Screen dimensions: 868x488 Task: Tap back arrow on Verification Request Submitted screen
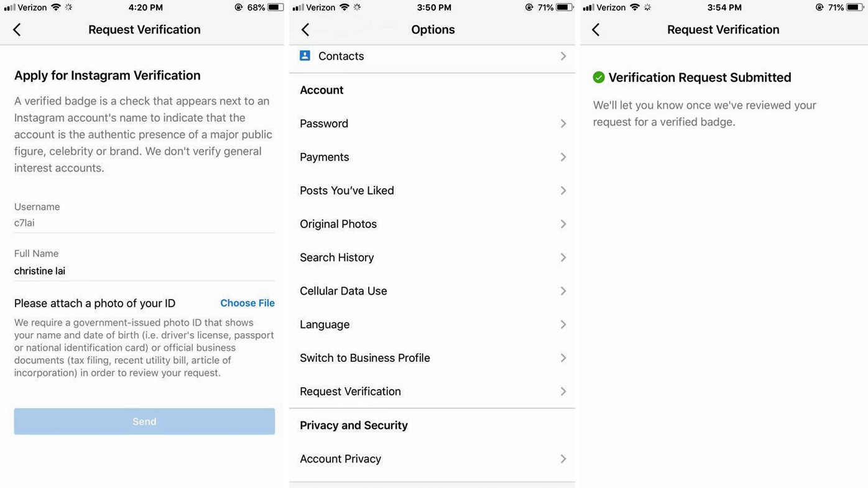[x=596, y=30]
